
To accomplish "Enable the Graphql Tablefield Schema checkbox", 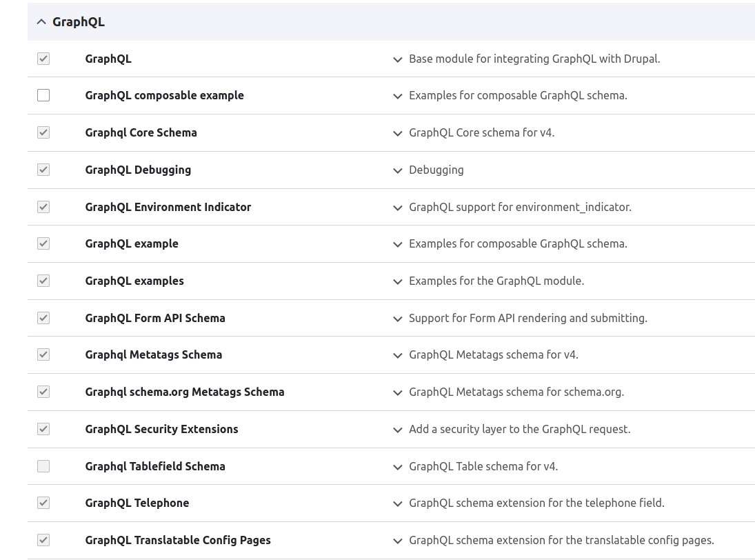I will pyautogui.click(x=43, y=466).
